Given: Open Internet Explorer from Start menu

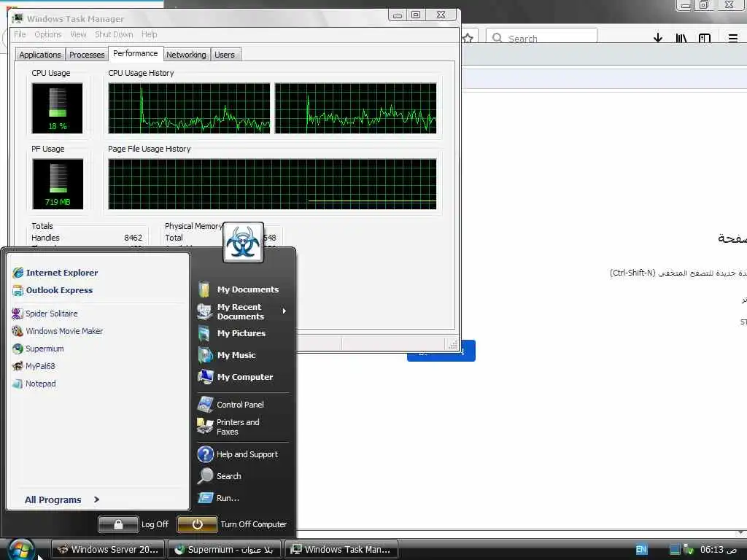Looking at the screenshot, I should (55, 273).
